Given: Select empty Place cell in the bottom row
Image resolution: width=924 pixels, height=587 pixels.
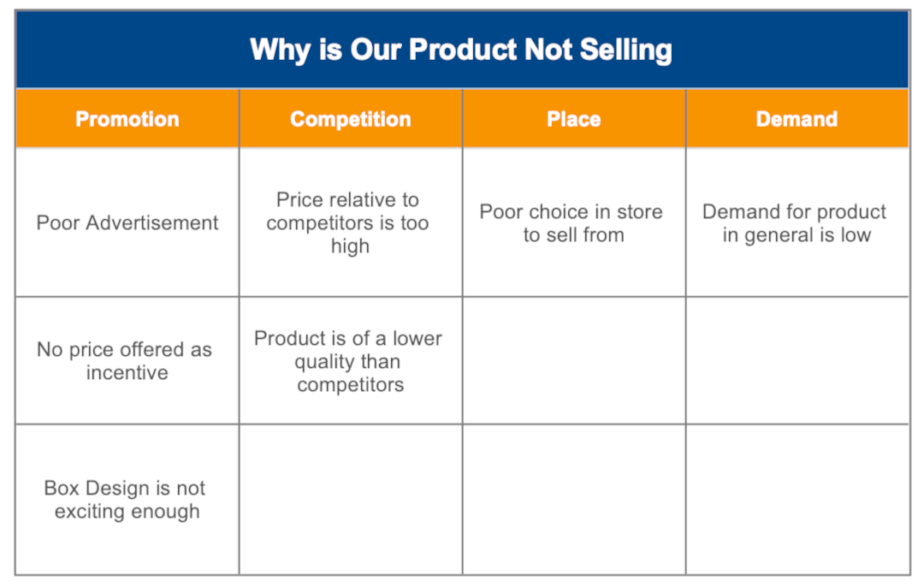Looking at the screenshot, I should point(573,500).
